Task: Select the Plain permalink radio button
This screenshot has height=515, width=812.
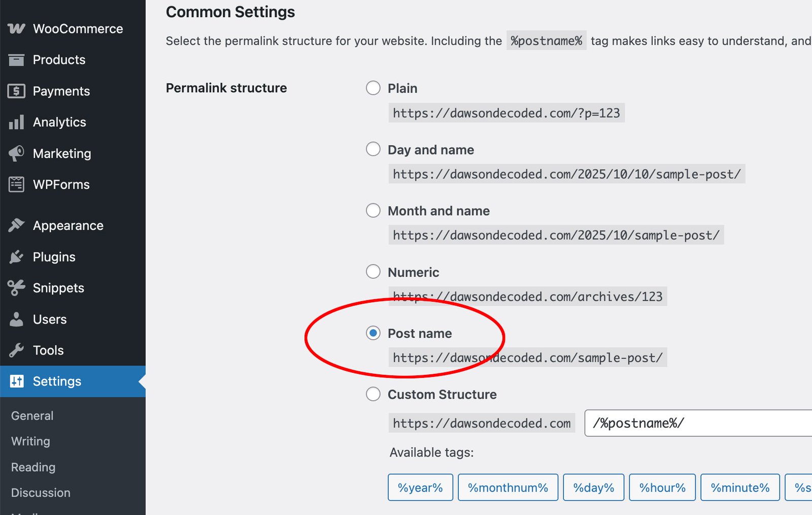Action: [373, 88]
